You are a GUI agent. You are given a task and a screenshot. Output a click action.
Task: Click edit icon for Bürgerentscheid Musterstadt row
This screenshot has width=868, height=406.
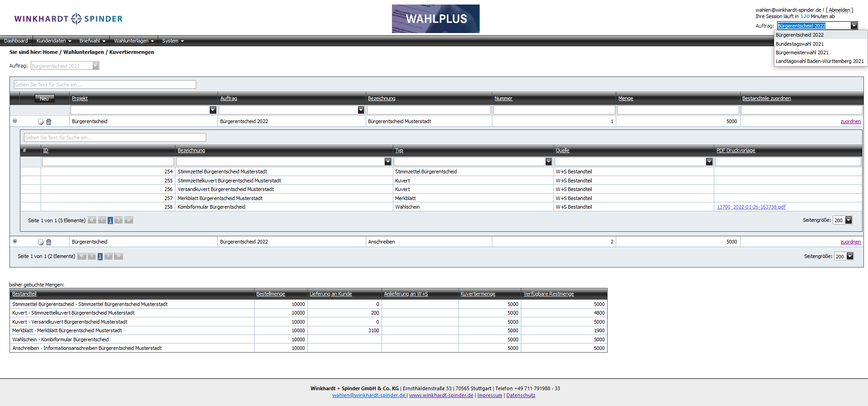click(x=41, y=122)
